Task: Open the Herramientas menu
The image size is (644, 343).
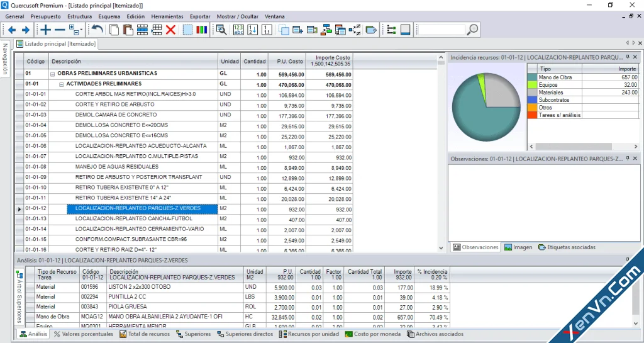Action: 167,16
